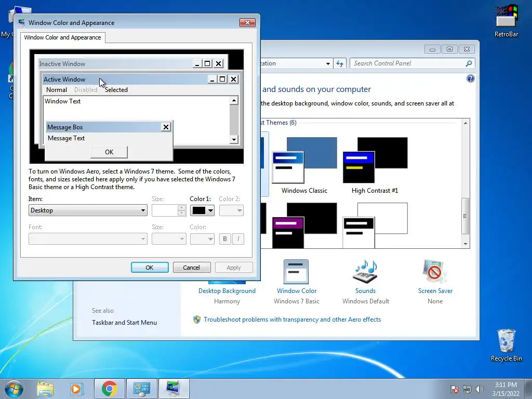Image resolution: width=532 pixels, height=399 pixels.
Task: Click the taskbar clock showing 3:11 PM
Action: (506, 389)
